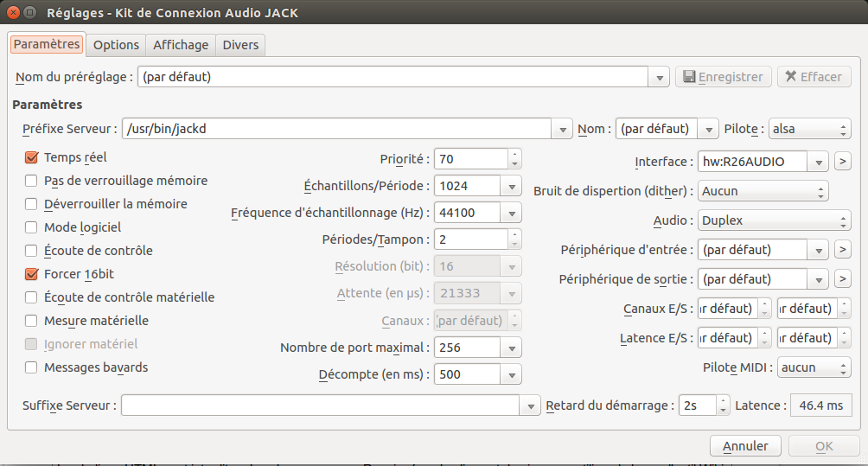Click the Effacer X button
Viewport: 868px width, 466px height.
814,76
